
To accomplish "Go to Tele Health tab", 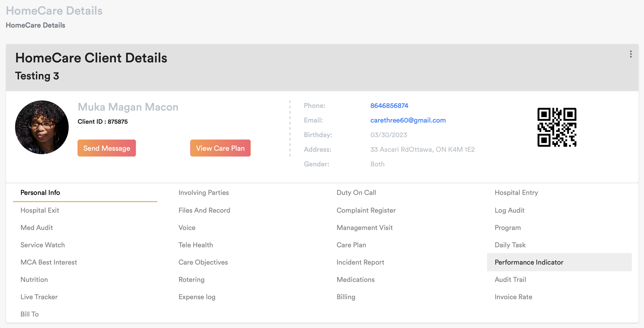I will tap(195, 245).
